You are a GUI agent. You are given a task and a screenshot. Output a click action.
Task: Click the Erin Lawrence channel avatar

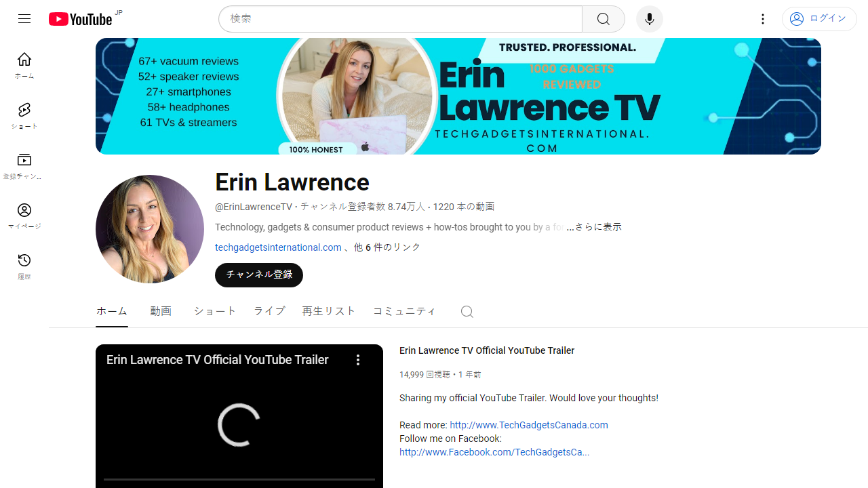pos(150,229)
